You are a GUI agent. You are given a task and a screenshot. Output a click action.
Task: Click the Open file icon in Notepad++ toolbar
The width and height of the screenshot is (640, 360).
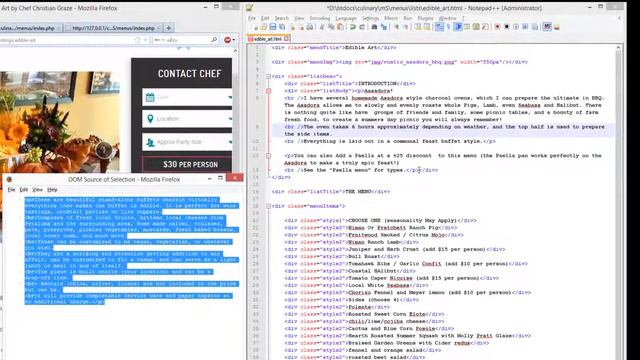click(263, 27)
